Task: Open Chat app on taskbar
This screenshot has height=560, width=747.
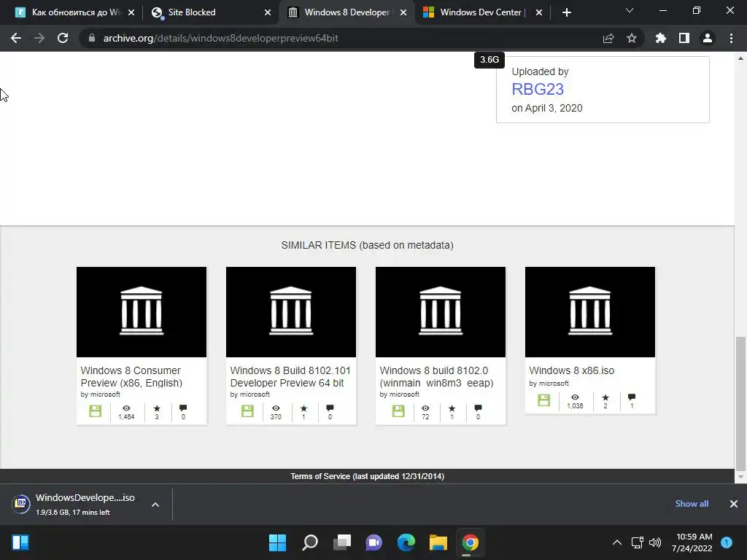Action: point(374,542)
